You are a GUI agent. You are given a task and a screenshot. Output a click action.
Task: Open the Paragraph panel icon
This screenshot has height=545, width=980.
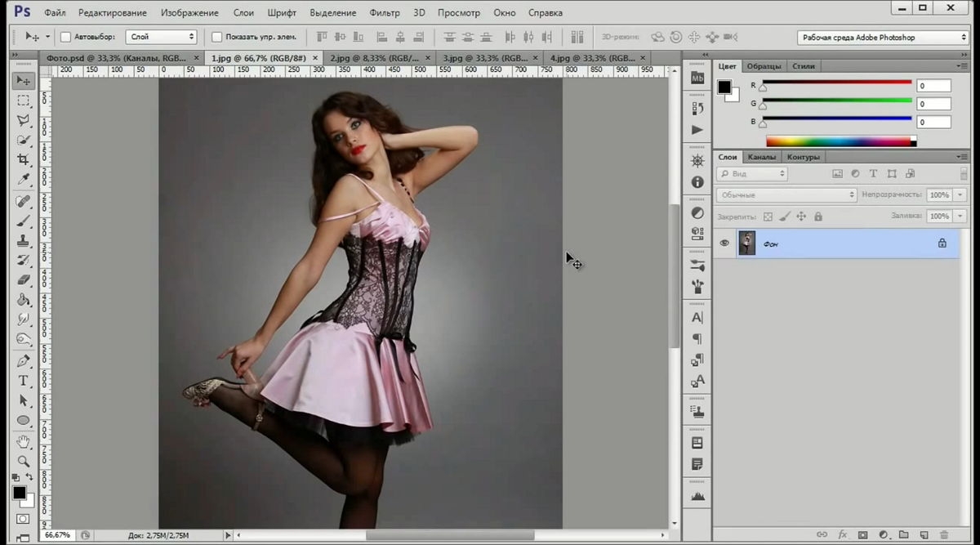(x=697, y=338)
